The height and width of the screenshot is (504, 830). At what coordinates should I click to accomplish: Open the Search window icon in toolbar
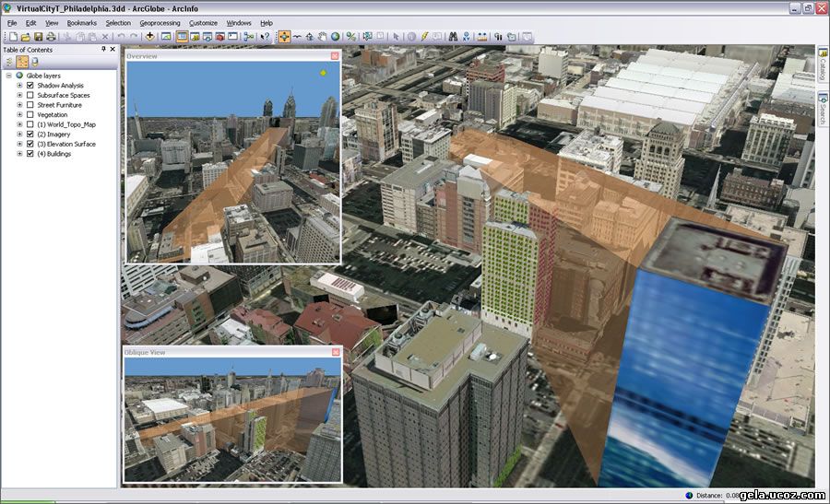point(207,37)
